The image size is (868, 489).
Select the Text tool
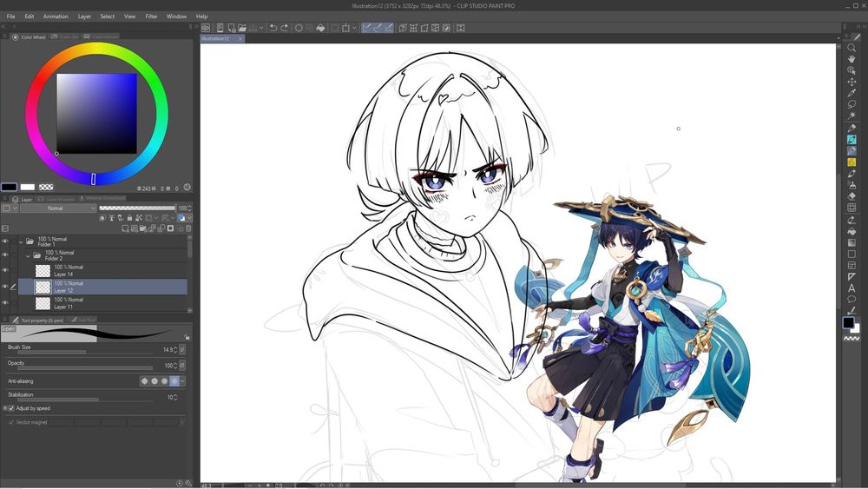coord(852,288)
